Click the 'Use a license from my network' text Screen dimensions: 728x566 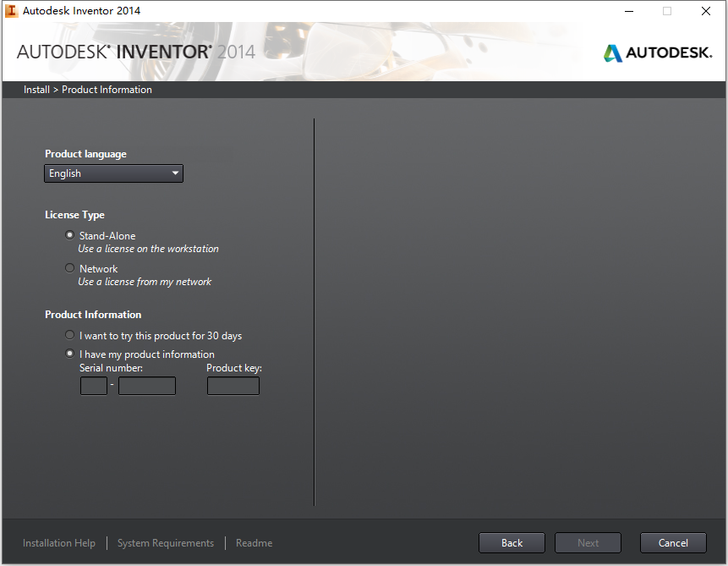coord(145,282)
